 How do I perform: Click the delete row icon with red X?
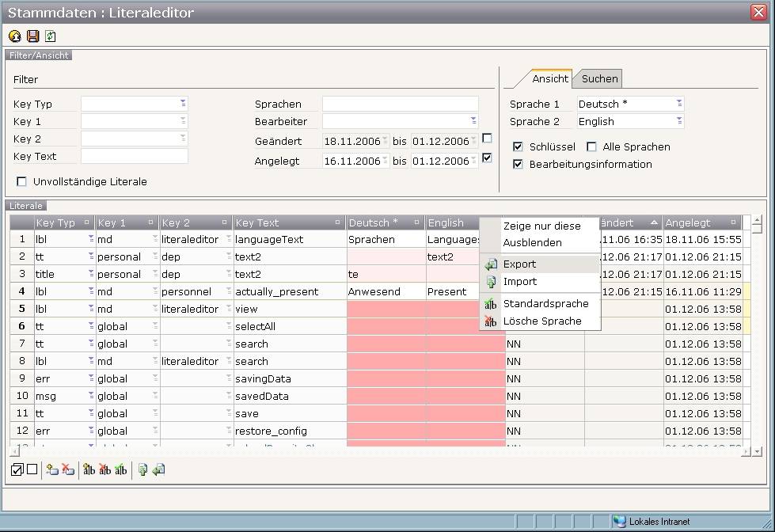[68, 469]
